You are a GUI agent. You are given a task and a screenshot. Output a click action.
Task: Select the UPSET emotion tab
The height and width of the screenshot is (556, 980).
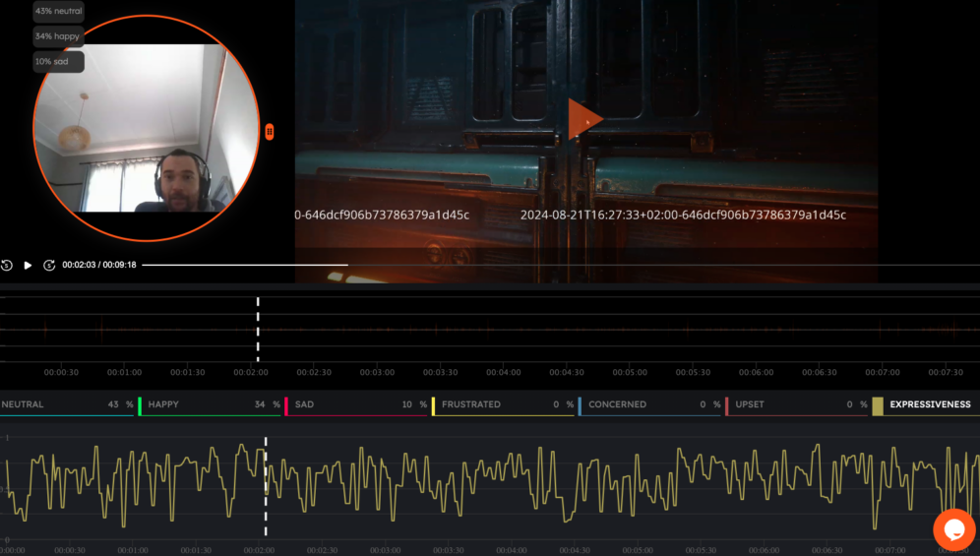[x=797, y=404]
